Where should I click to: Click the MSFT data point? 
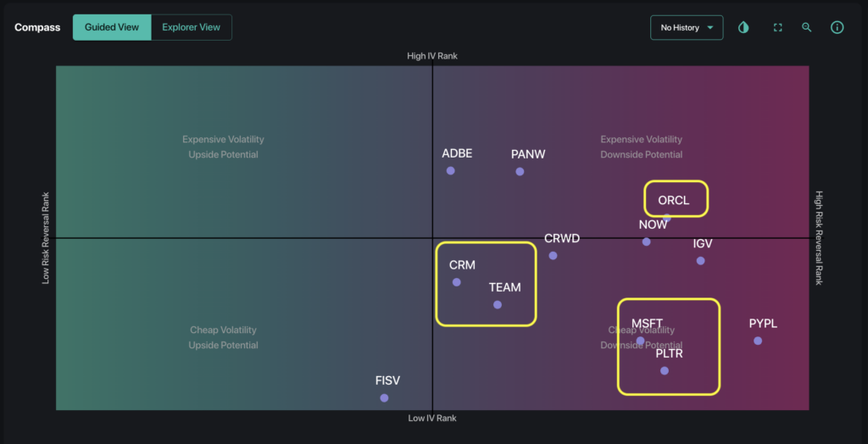click(x=641, y=341)
